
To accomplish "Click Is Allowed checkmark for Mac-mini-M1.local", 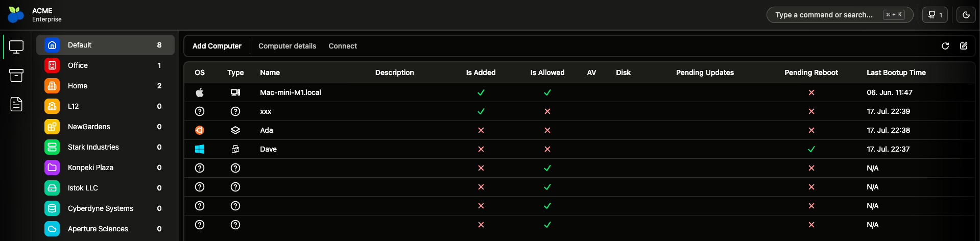I will pos(547,92).
